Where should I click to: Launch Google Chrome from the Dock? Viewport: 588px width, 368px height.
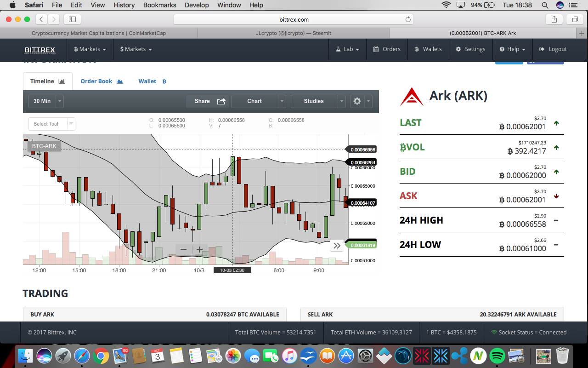101,356
